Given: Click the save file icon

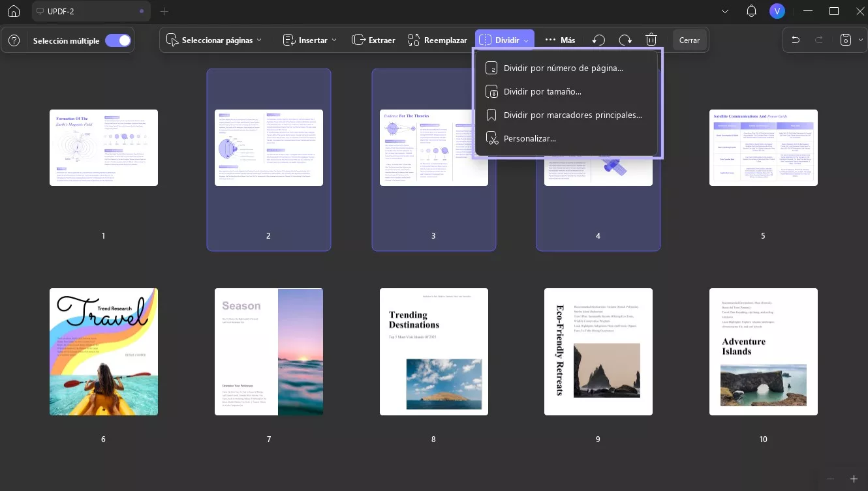Looking at the screenshot, I should (x=845, y=40).
